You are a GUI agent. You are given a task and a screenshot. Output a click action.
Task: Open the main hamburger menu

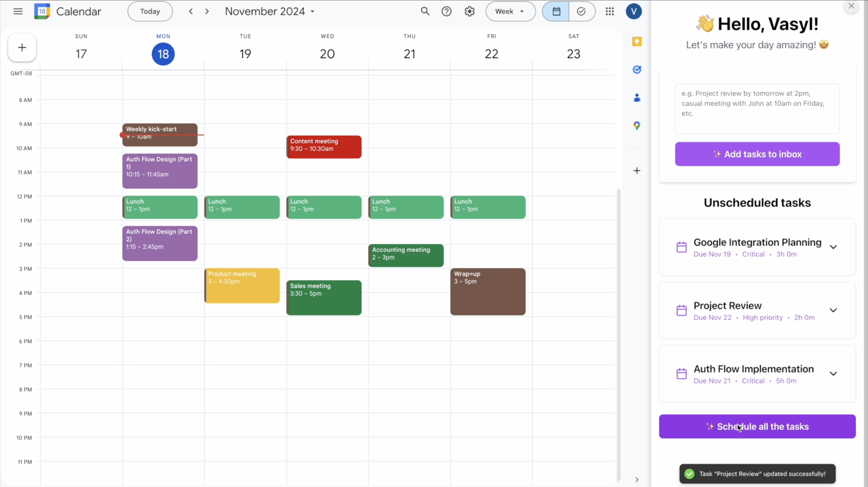click(18, 12)
